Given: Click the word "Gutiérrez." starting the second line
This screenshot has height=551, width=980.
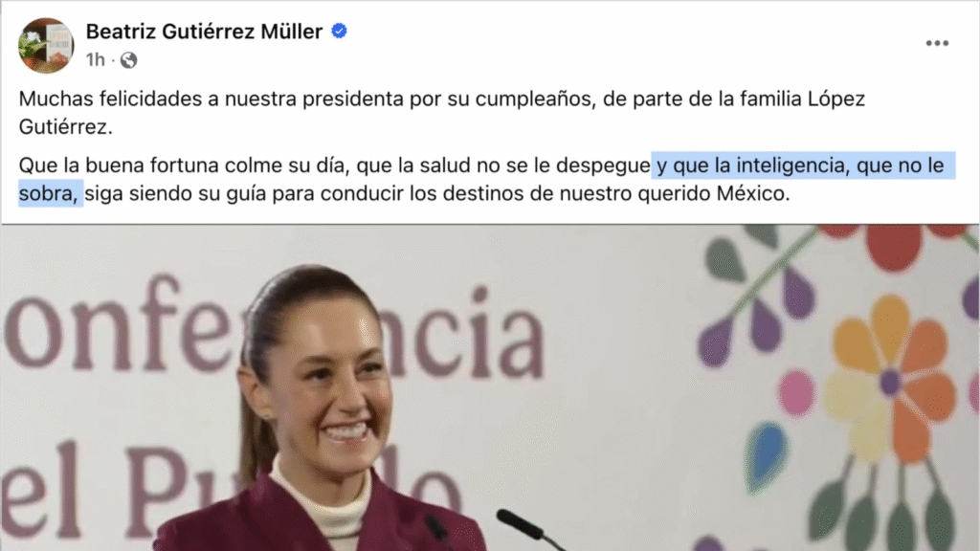Looking at the screenshot, I should 66,127.
